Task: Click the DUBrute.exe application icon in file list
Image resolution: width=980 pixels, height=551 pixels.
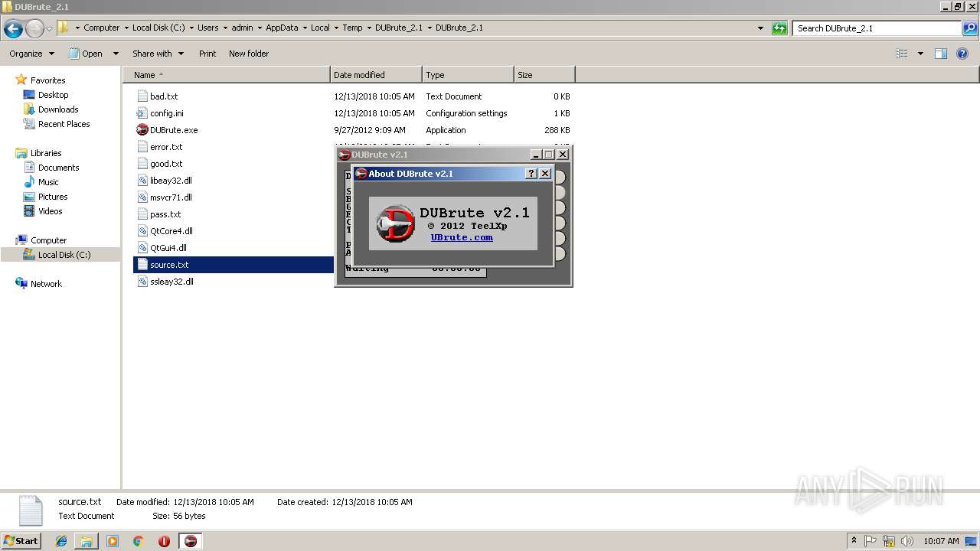Action: pos(142,130)
